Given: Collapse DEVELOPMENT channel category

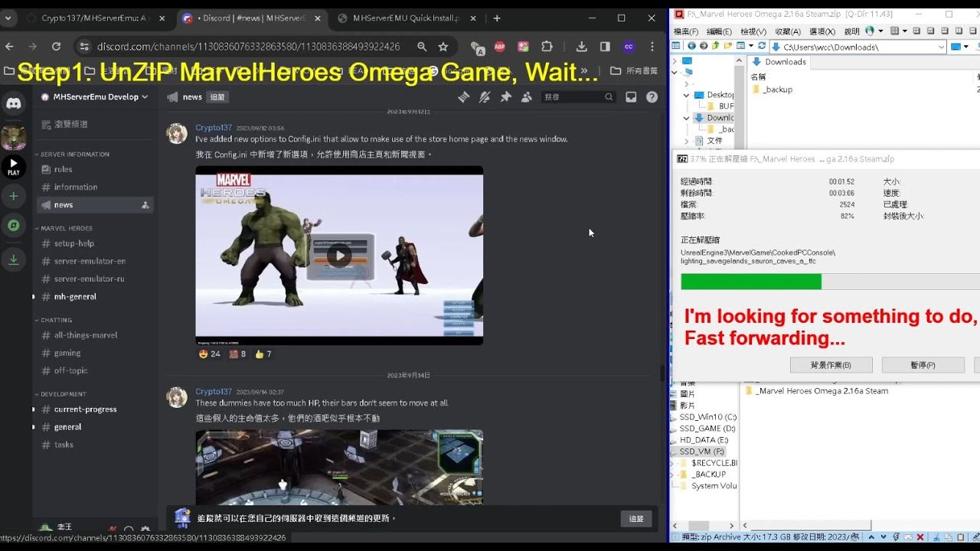Looking at the screenshot, I should point(60,394).
